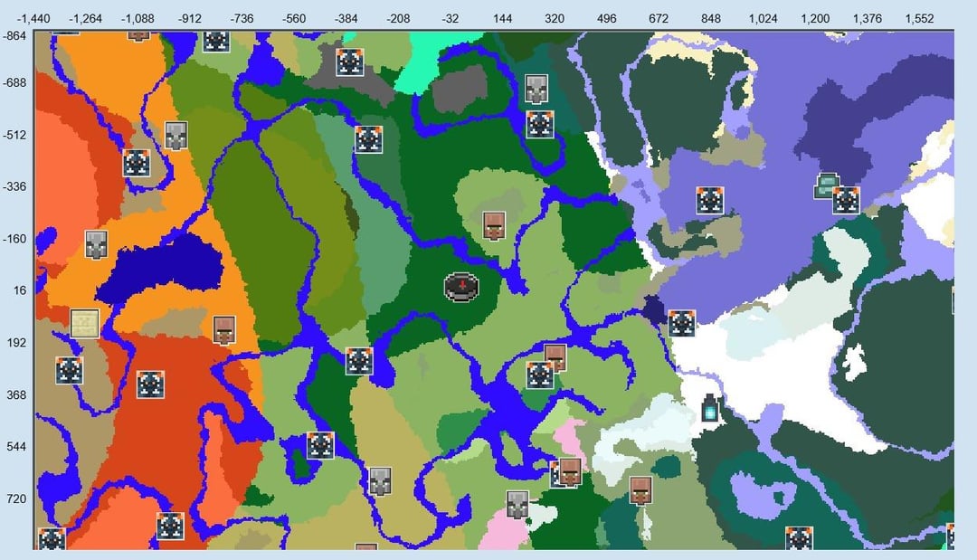The height and width of the screenshot is (560, 977).
Task: Click the spawner icon in the dark red badlands
Action: tap(150, 384)
